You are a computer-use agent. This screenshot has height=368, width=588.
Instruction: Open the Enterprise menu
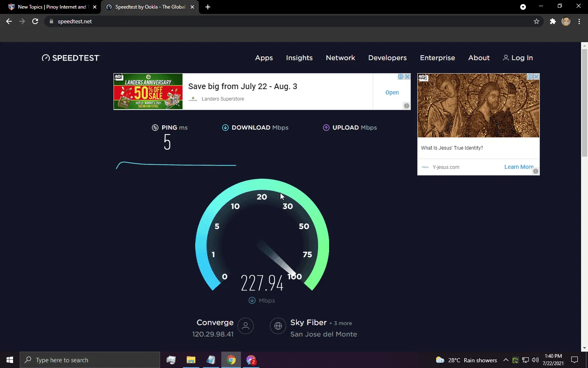click(x=437, y=58)
